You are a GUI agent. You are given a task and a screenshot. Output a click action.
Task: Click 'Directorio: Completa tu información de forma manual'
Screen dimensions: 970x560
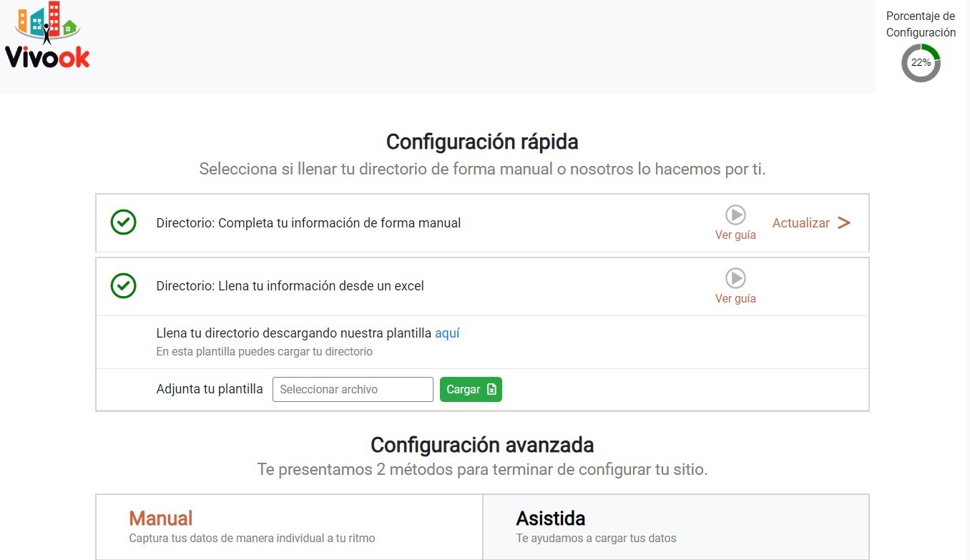pos(308,223)
